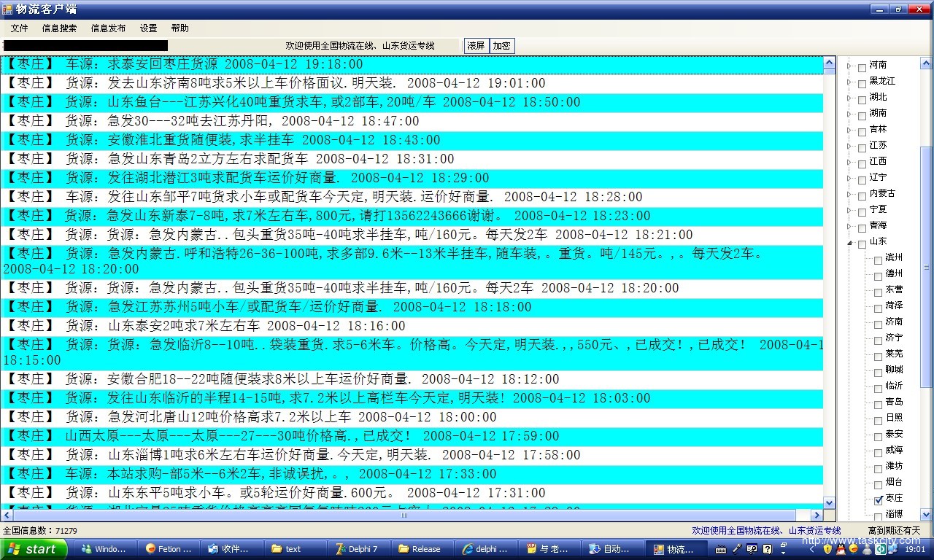Open the Release folder taskbar button

tap(420, 549)
